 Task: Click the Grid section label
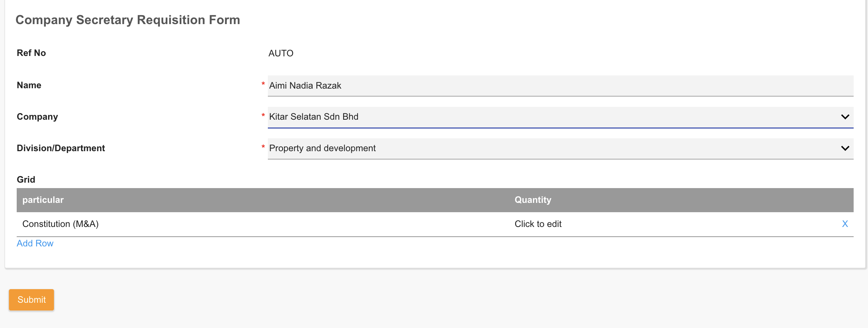[26, 180]
